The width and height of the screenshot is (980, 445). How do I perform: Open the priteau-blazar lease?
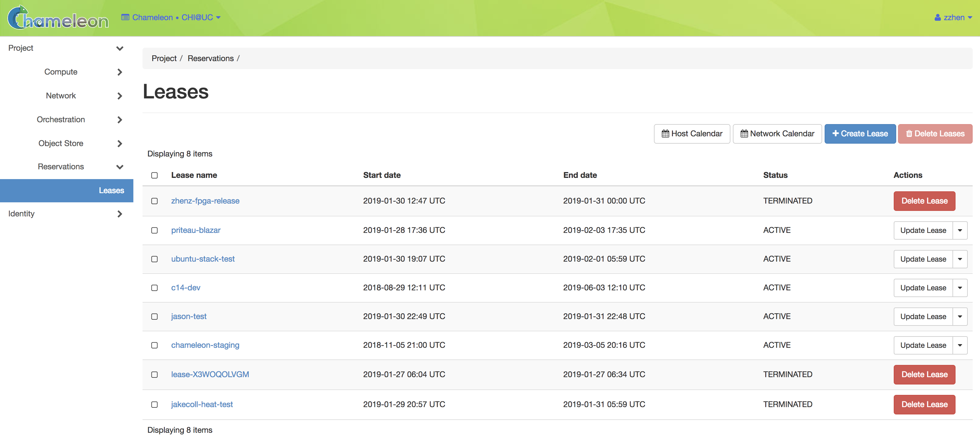(195, 230)
